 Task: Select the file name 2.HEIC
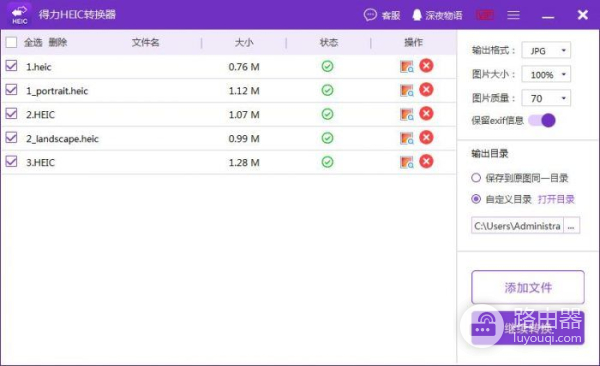click(41, 115)
